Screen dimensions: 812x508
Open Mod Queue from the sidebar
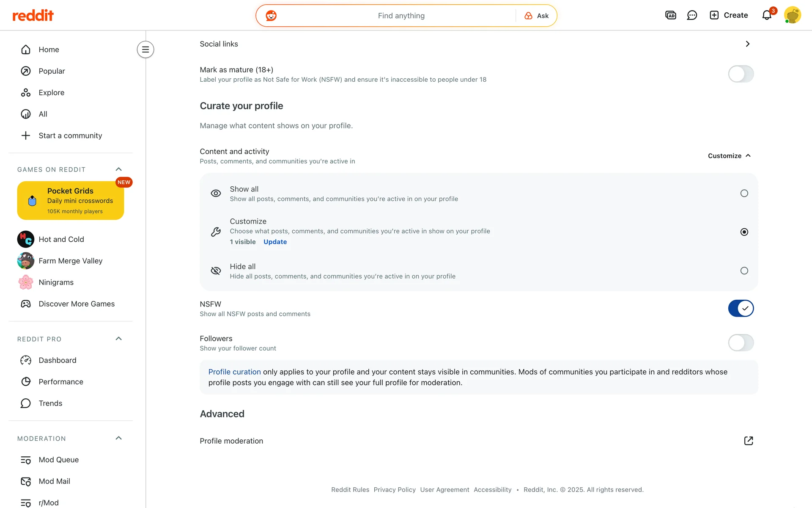click(x=58, y=460)
